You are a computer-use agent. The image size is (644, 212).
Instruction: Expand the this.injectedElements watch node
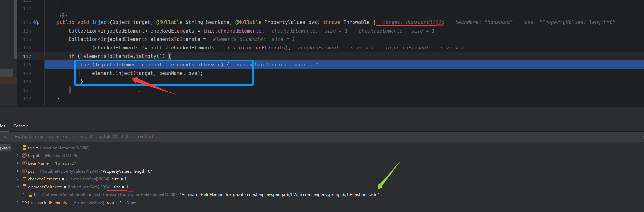(18, 203)
